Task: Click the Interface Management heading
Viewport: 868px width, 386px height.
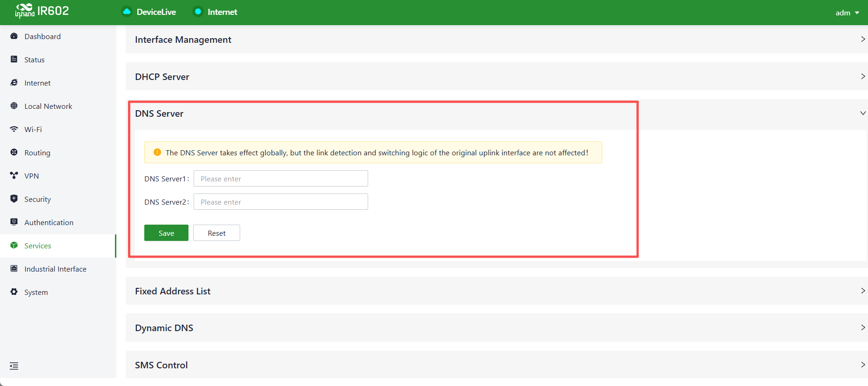Action: coord(183,40)
